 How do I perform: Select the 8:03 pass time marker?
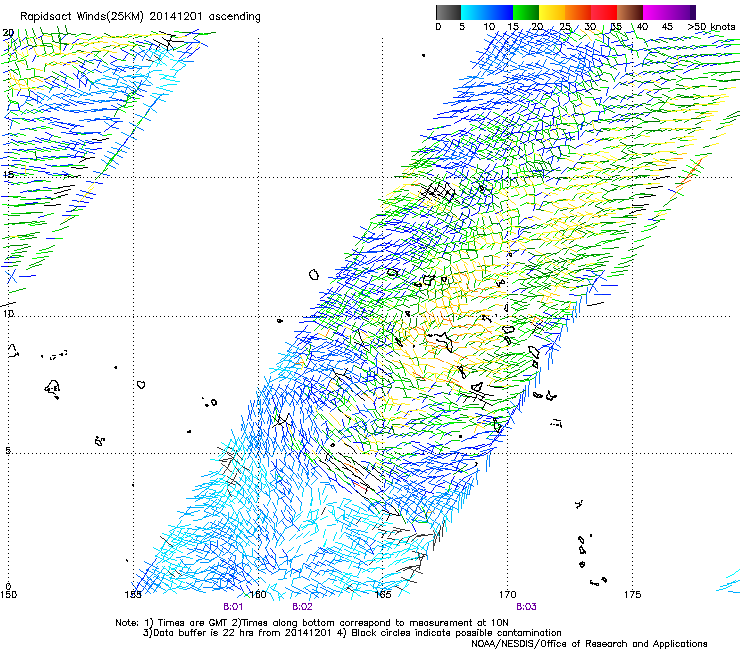pyautogui.click(x=526, y=607)
